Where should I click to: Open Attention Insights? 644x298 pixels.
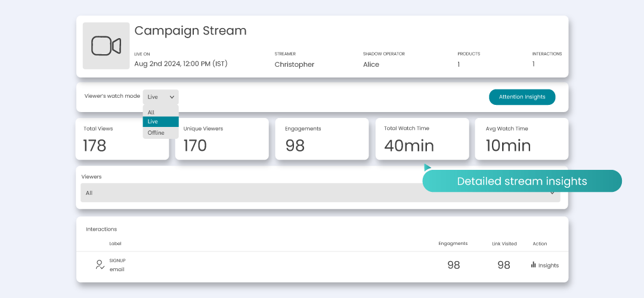tap(522, 97)
